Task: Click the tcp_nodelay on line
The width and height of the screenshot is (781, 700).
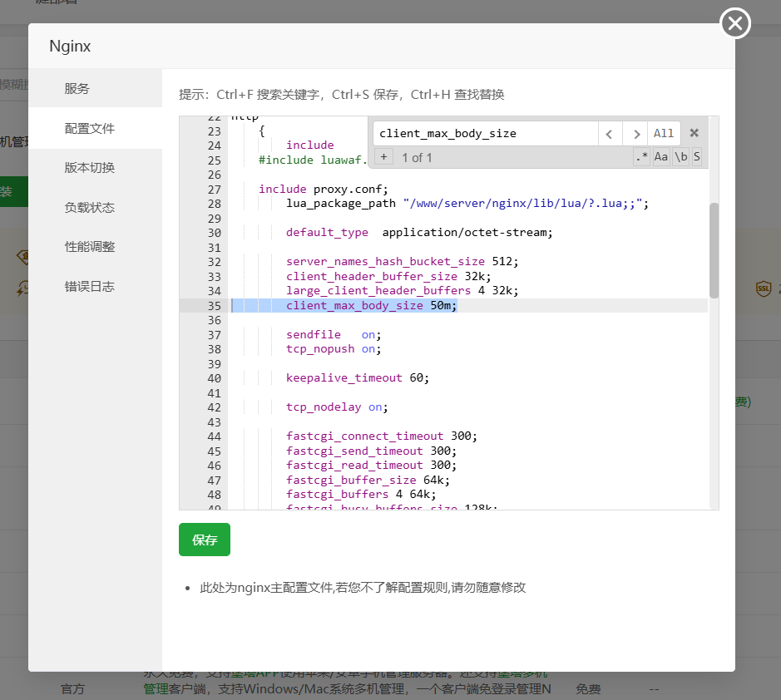Action: coord(337,407)
